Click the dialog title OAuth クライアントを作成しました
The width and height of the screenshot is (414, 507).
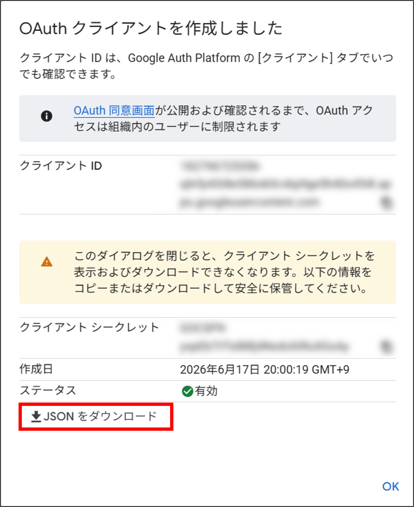tap(151, 28)
